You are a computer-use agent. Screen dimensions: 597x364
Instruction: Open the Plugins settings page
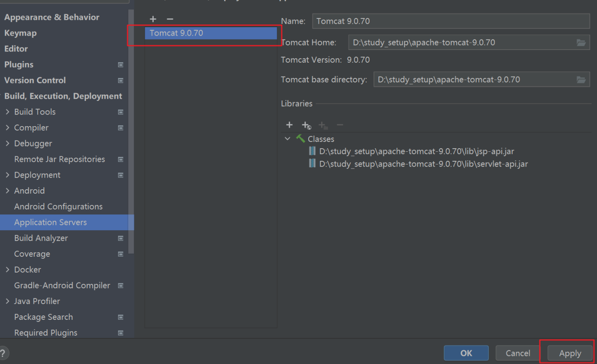[x=18, y=64]
